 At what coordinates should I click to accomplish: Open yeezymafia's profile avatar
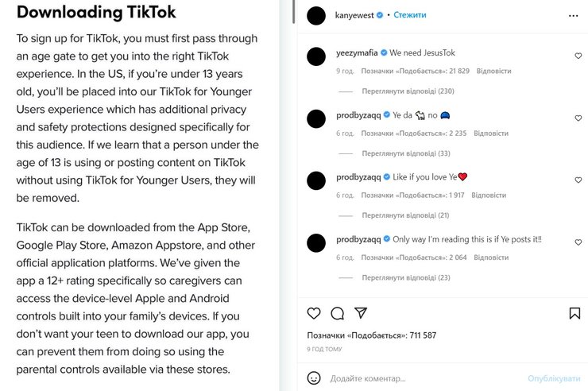click(x=316, y=56)
